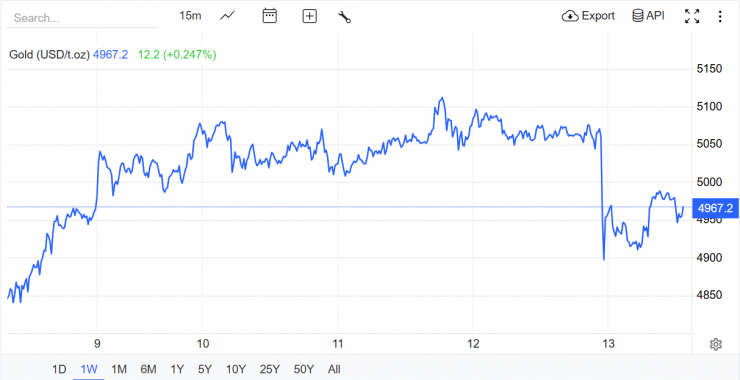Open the line chart type icon
Viewport: 740px width, 380px height.
[x=227, y=16]
